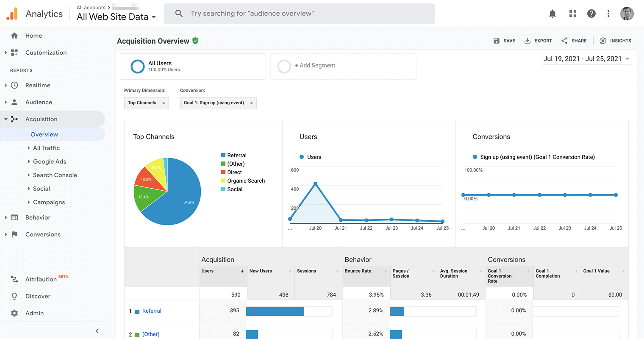644x339 pixels.
Task: Open the Audience reports section
Action: click(x=39, y=102)
